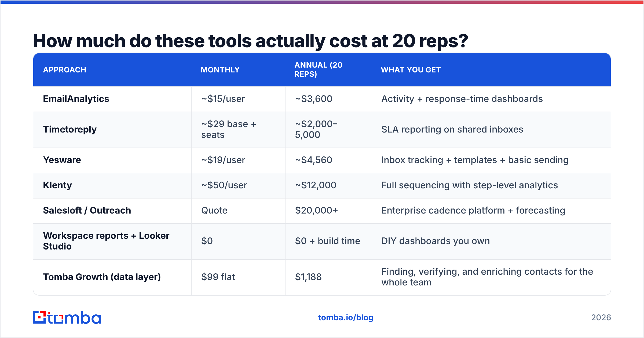Select 'Inbox tracking + templates + basic sending'

pyautogui.click(x=475, y=160)
